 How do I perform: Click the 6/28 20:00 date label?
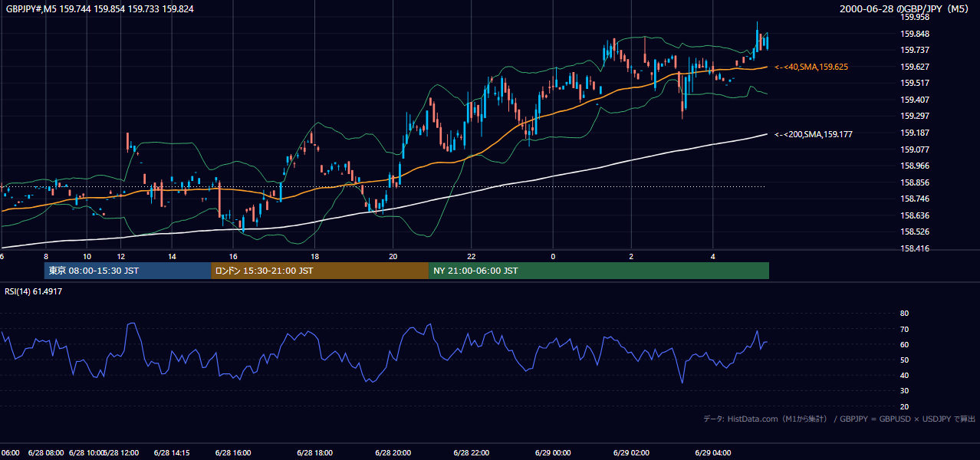[393, 453]
